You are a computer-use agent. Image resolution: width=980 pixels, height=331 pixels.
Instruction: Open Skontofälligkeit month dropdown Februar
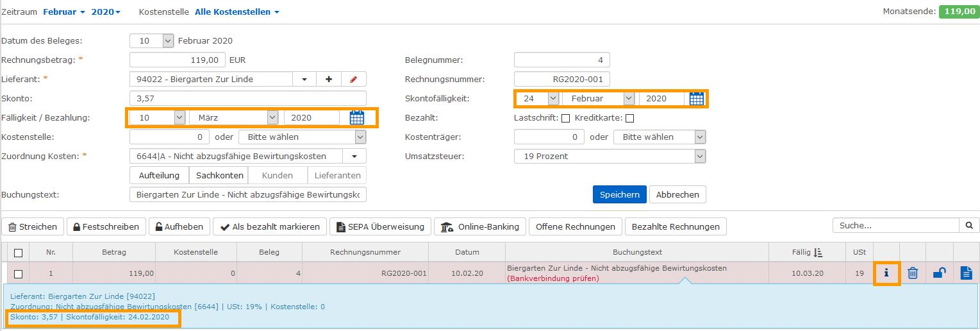tap(599, 99)
